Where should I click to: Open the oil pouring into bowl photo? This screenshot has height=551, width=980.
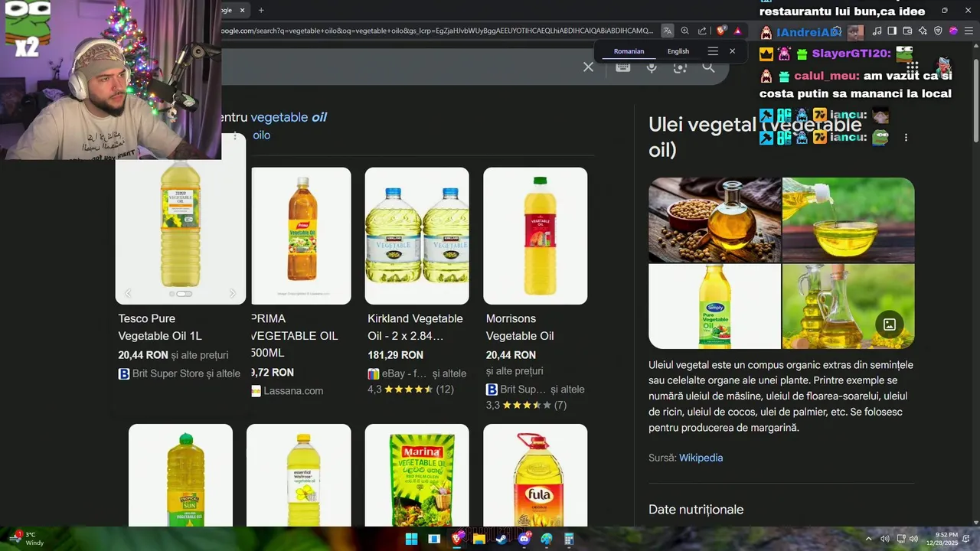coord(848,220)
